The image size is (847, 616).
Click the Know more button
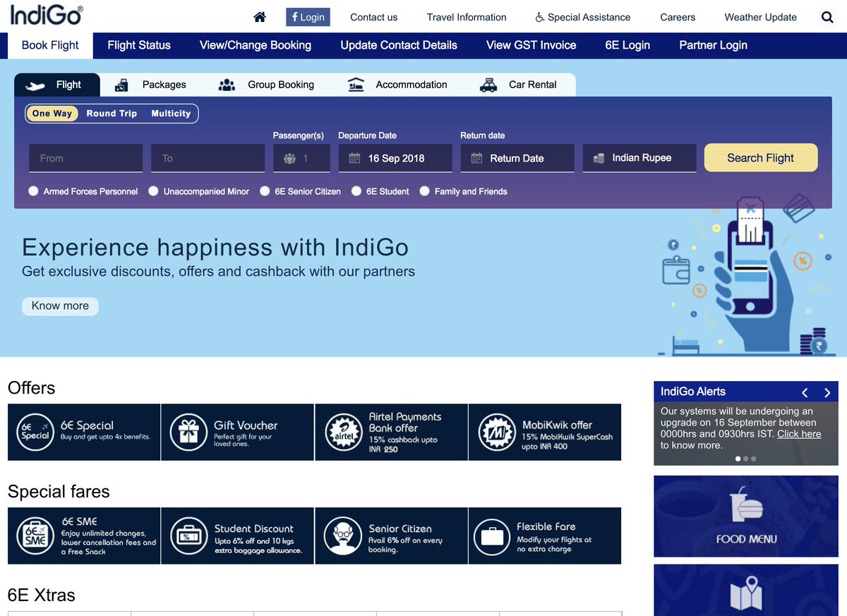click(60, 306)
